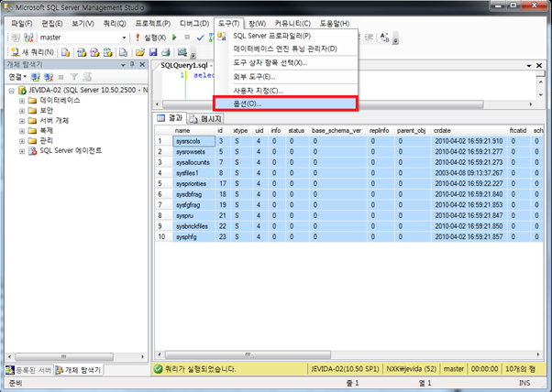The height and width of the screenshot is (392, 552).
Task: Click the Analysis Services XMLA Query icon
Action: pos(107,52)
